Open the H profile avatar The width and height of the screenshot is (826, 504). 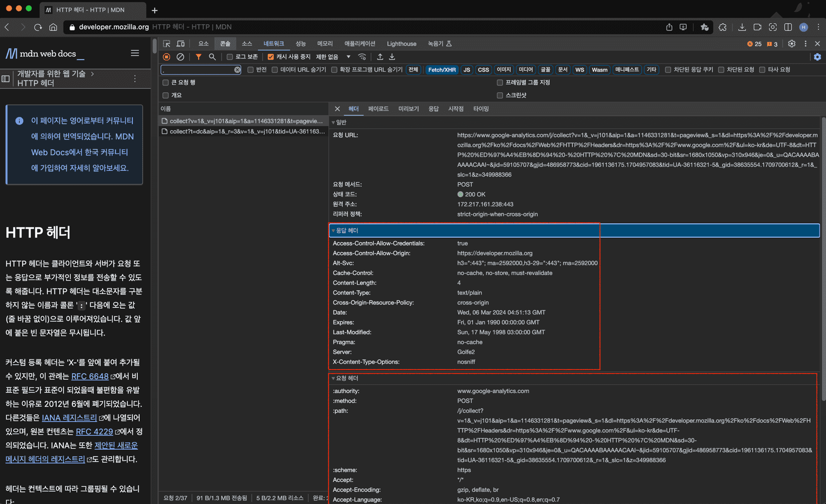[x=804, y=27]
